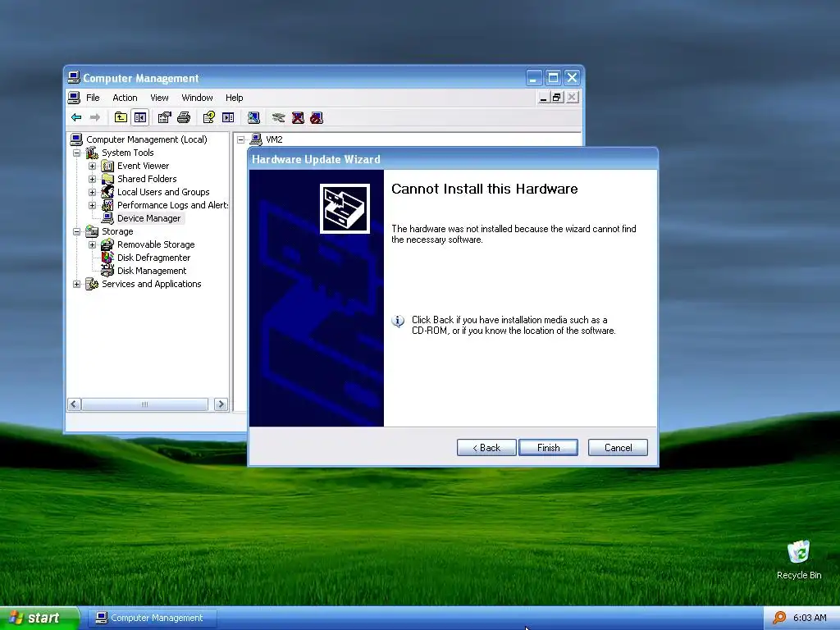Select Shared Folders in the tree
Viewport: 840px width, 630px height.
pyautogui.click(x=147, y=179)
